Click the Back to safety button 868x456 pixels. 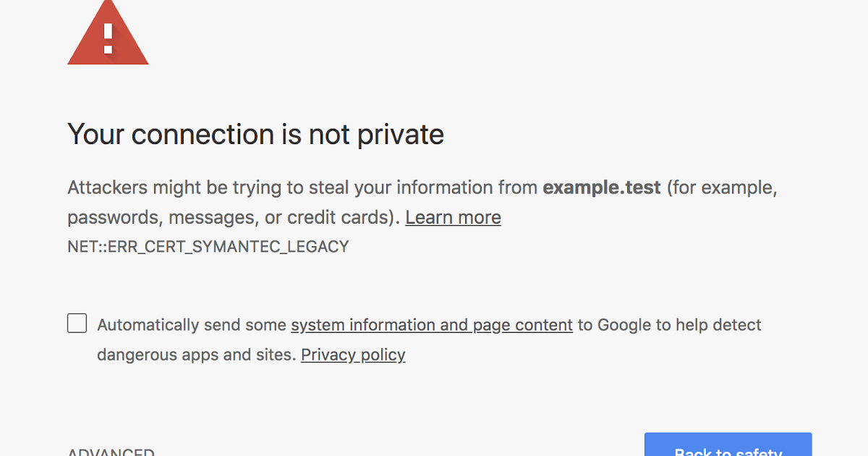728,444
